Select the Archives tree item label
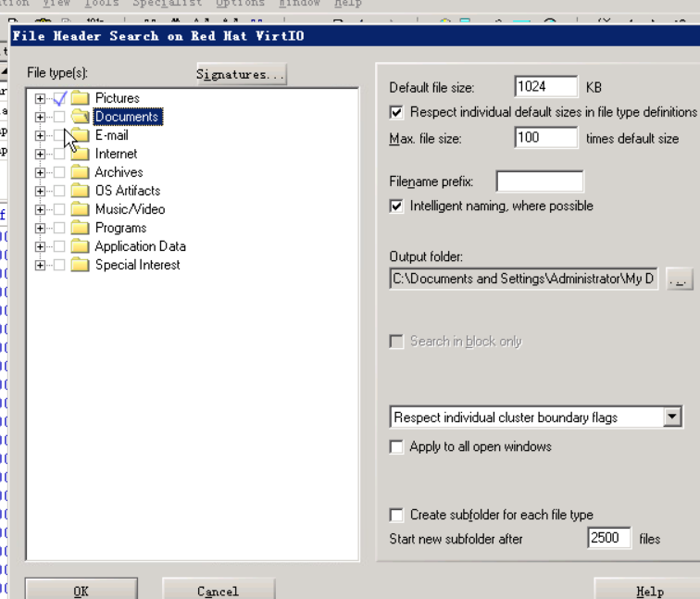Viewport: 700px width, 599px height. 119,172
